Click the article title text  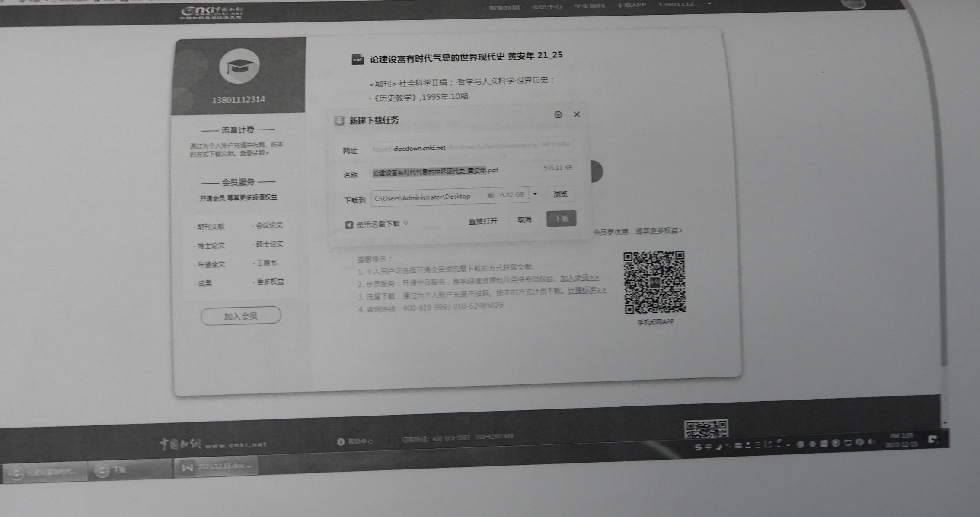point(466,57)
